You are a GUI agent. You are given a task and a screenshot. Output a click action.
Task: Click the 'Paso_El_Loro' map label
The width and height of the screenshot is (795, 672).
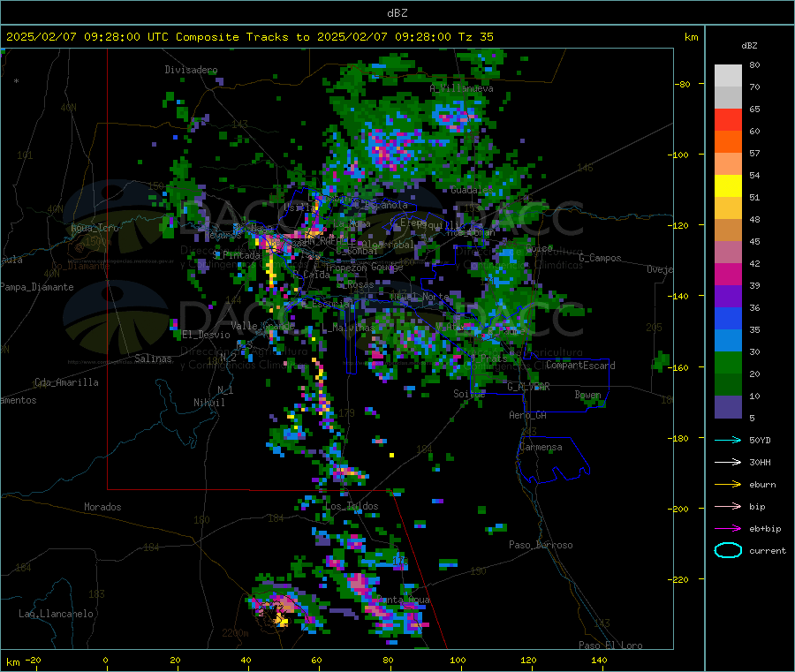click(611, 646)
